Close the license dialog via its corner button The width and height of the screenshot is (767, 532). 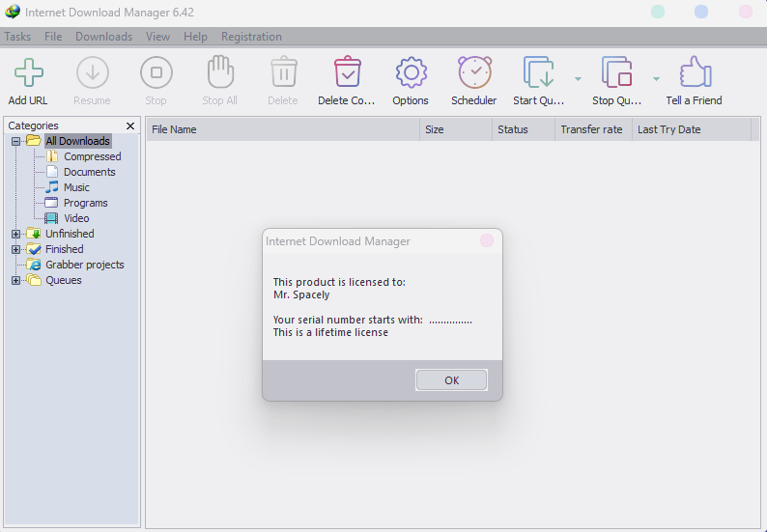pos(487,240)
